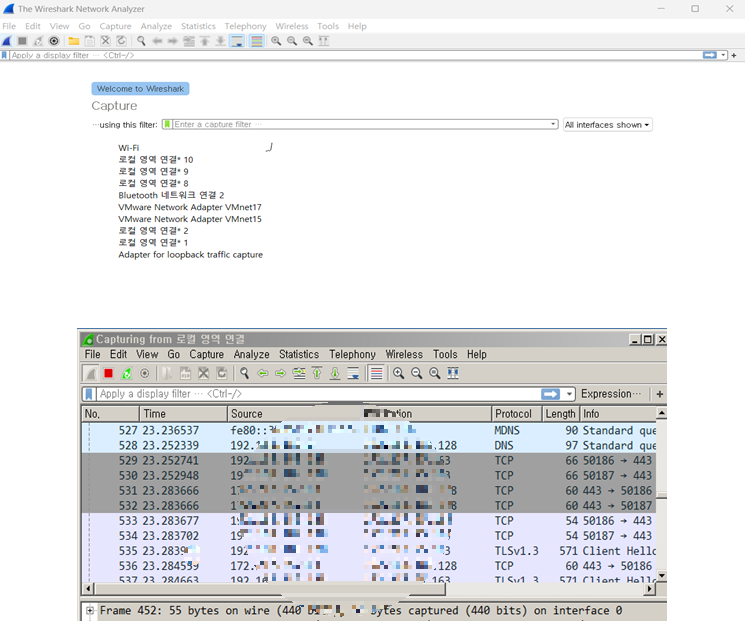The height and width of the screenshot is (621, 745).
Task: Click the Welcome to Wireshark banner
Action: (140, 89)
